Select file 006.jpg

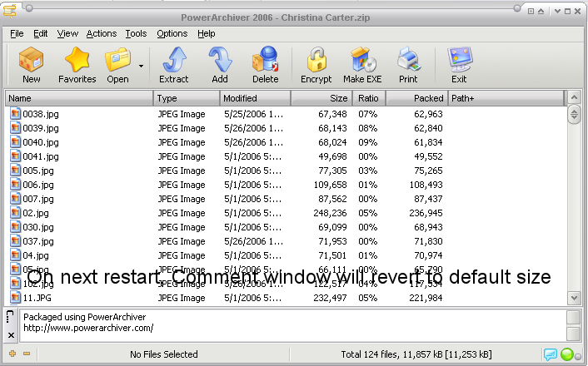[x=37, y=185]
